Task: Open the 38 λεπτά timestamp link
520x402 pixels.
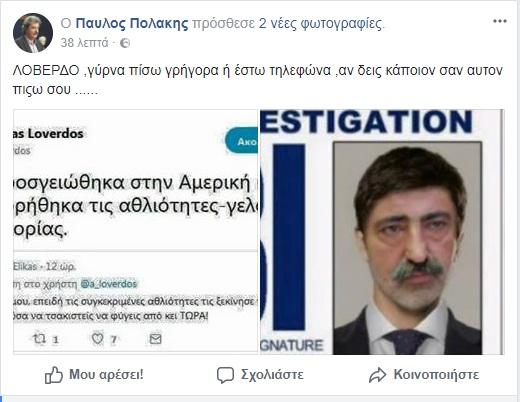Action: [84, 43]
